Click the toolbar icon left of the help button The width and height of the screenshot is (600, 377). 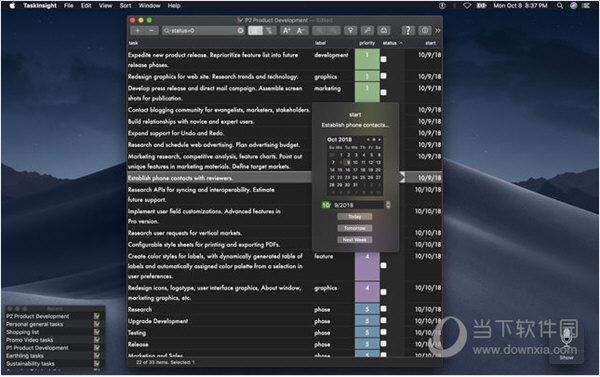tap(384, 31)
